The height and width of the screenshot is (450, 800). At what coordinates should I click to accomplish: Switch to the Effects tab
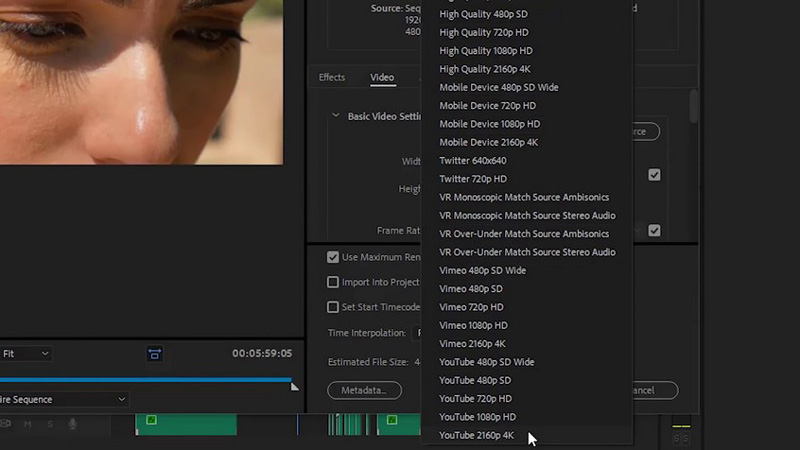pyautogui.click(x=331, y=78)
